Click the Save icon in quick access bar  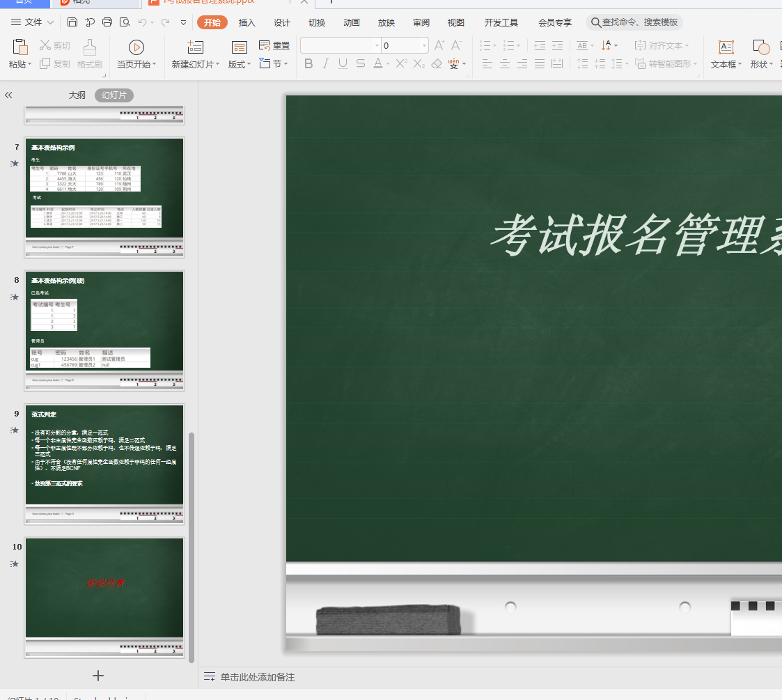click(x=72, y=22)
